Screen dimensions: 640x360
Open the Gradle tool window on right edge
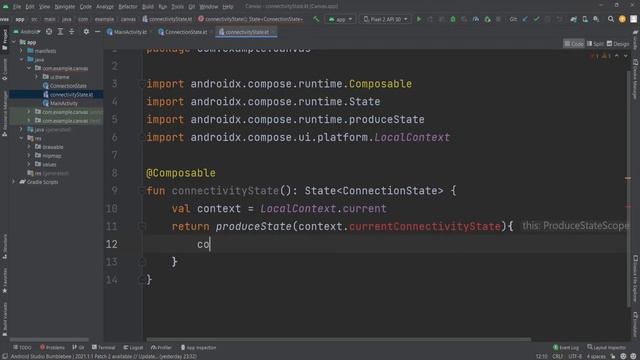pyautogui.click(x=636, y=40)
